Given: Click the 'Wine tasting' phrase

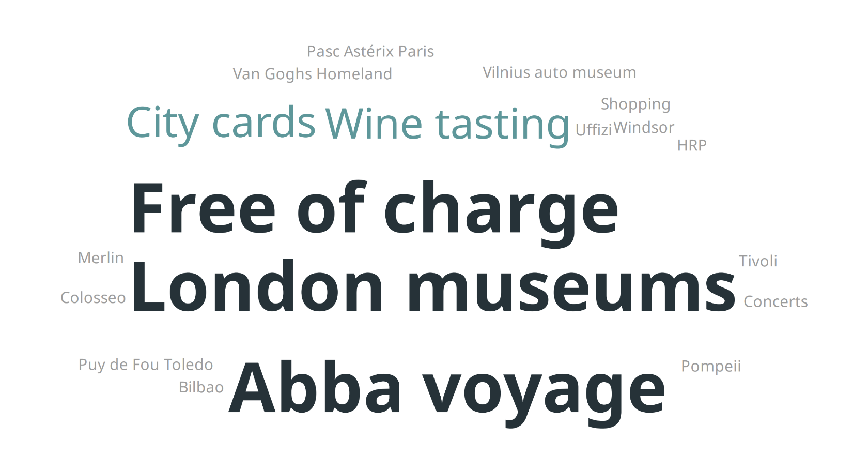Looking at the screenshot, I should (x=447, y=126).
